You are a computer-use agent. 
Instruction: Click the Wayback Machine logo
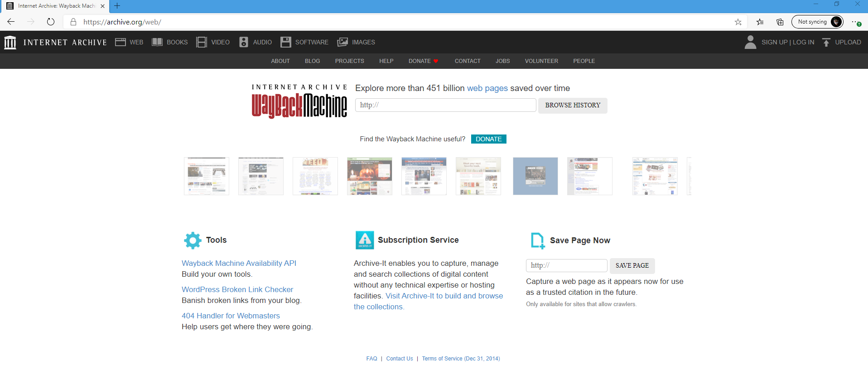click(x=299, y=101)
